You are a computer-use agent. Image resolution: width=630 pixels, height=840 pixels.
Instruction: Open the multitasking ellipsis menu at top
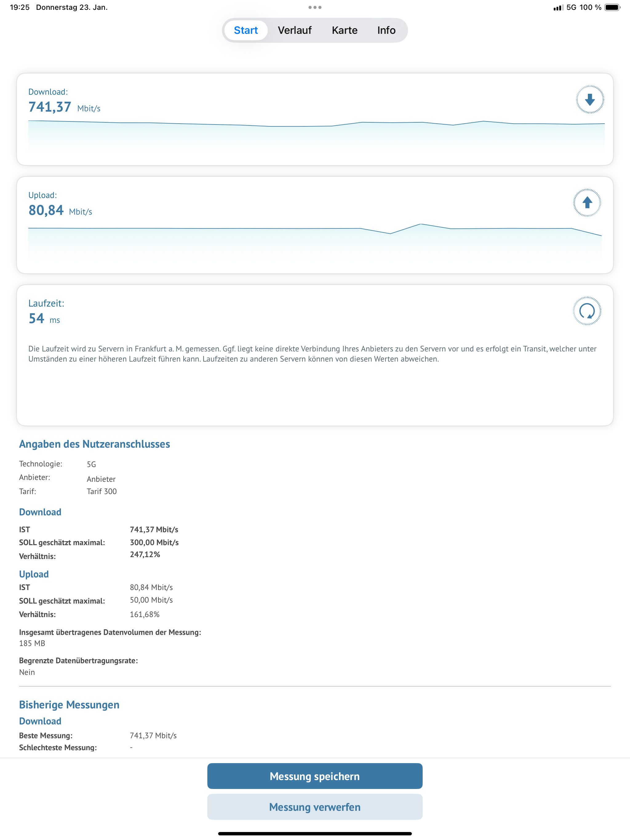[315, 7]
